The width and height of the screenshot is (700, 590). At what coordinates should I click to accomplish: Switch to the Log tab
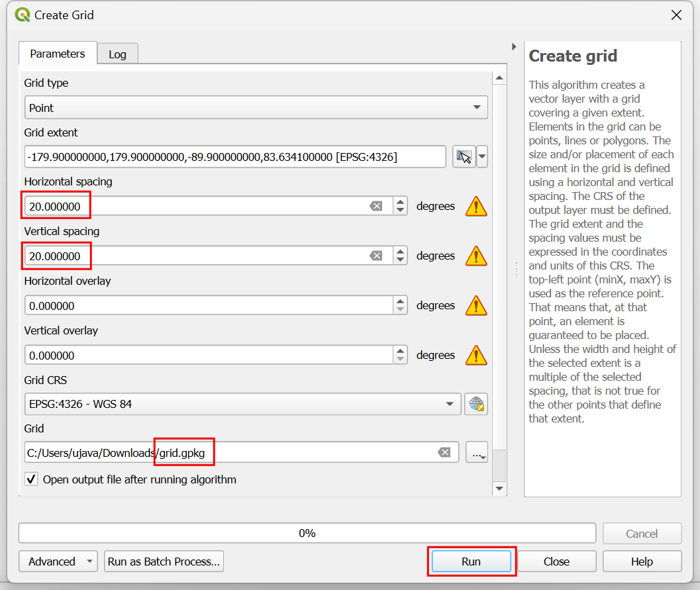click(117, 54)
